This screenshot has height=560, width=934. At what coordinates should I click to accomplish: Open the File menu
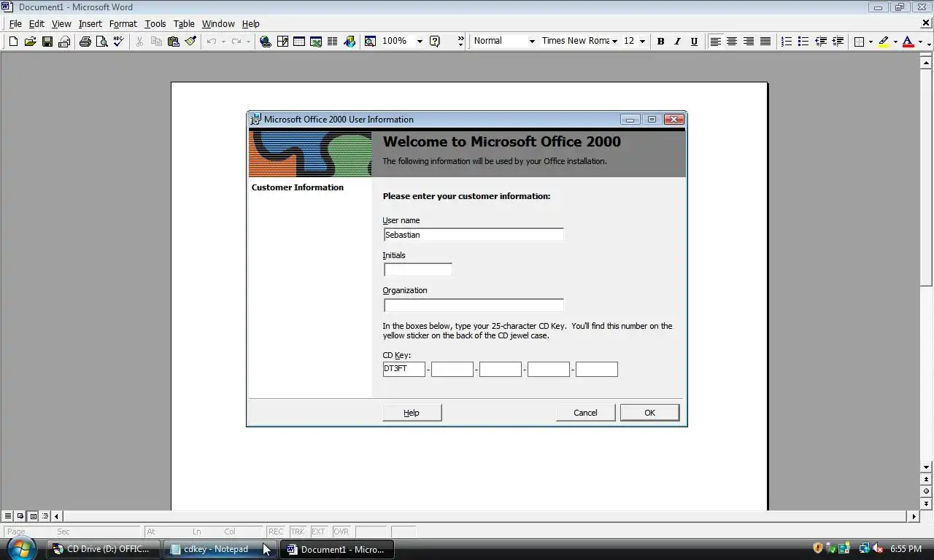pos(15,24)
